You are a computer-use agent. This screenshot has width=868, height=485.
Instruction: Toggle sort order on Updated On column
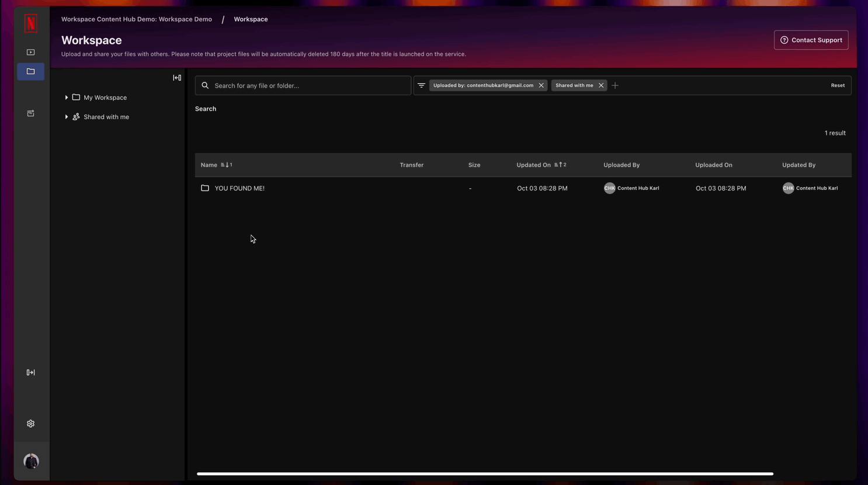(560, 165)
